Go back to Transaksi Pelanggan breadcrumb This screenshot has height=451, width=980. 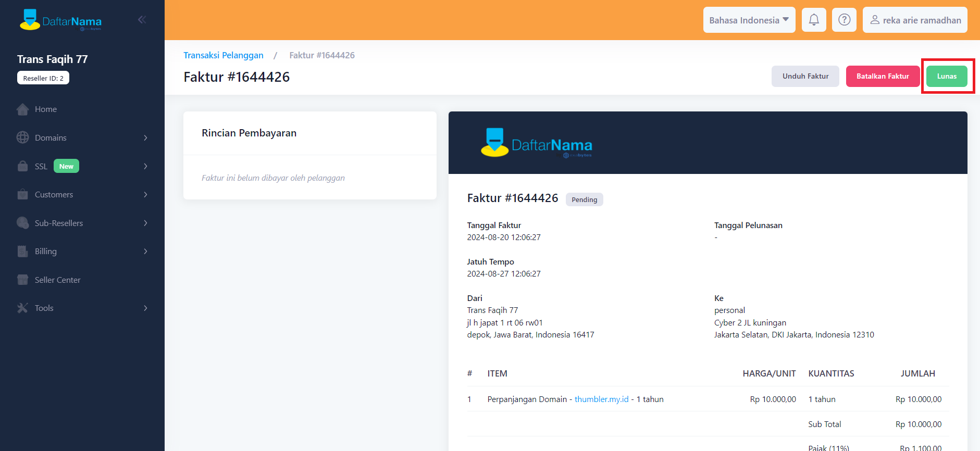tap(224, 55)
